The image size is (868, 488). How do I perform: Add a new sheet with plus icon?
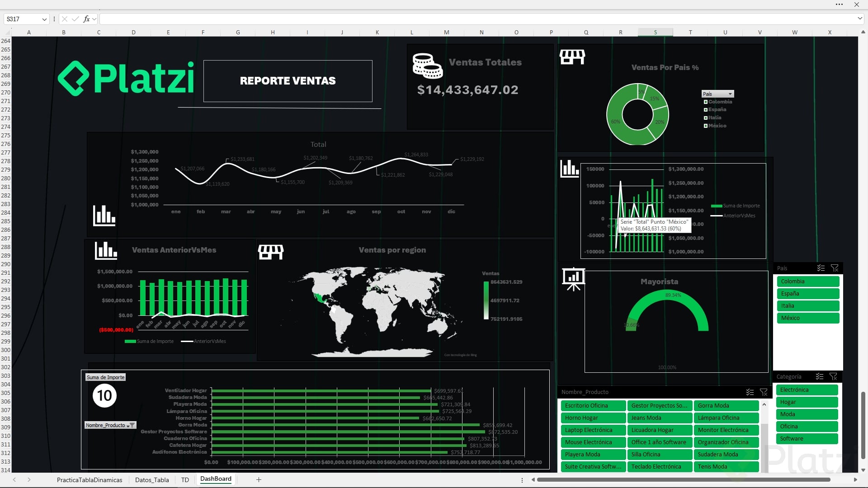259,479
